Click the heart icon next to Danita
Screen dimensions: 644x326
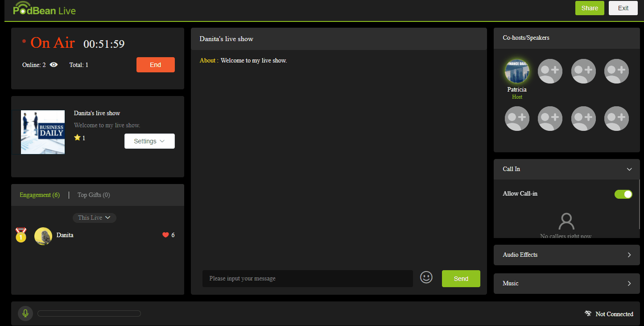165,234
